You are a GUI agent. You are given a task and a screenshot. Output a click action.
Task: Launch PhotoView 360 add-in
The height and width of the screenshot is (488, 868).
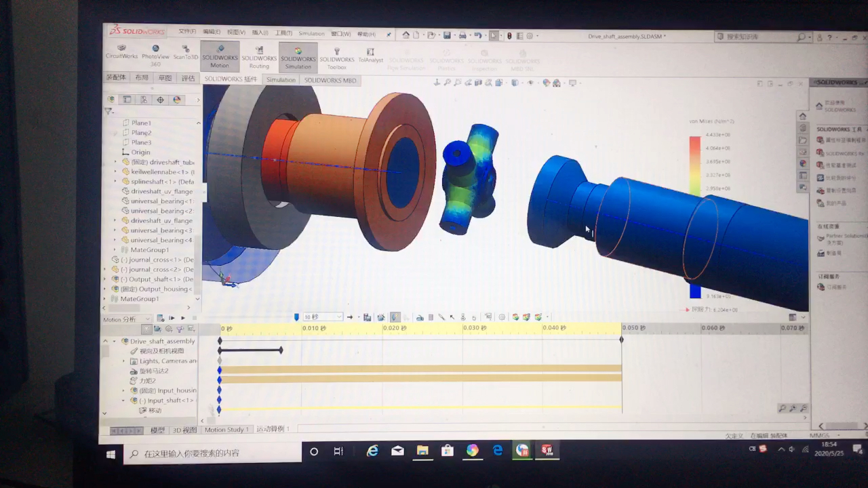pyautogui.click(x=155, y=55)
